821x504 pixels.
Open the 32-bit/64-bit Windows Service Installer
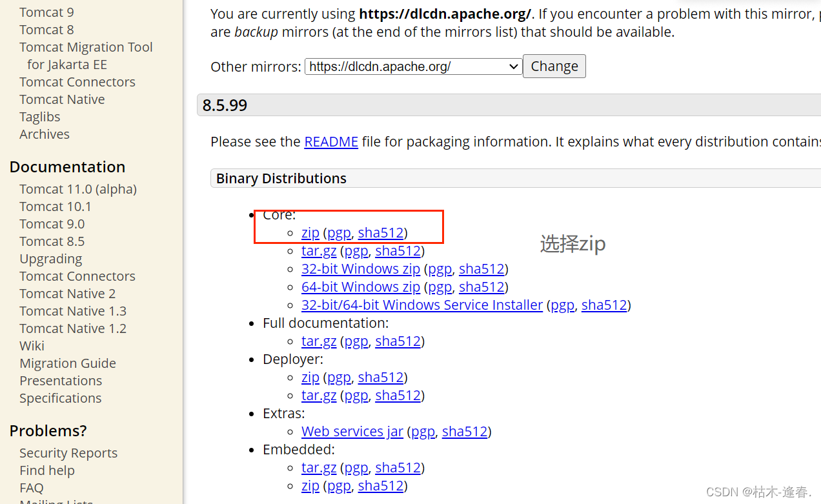tap(422, 305)
